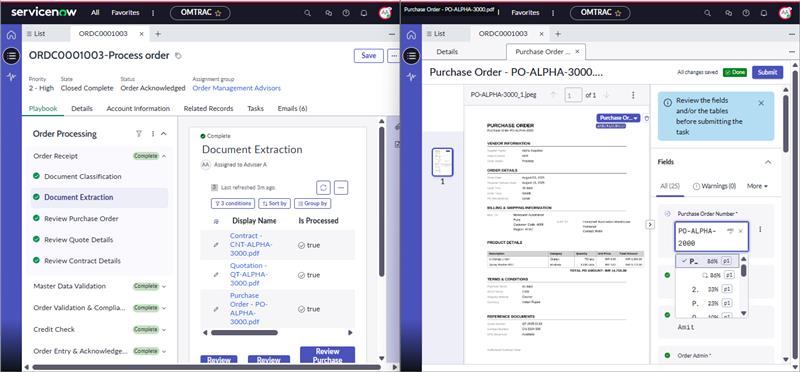Collapse the Order Processing panel chevron
Viewport: 800px width, 372px height.
pos(164,134)
